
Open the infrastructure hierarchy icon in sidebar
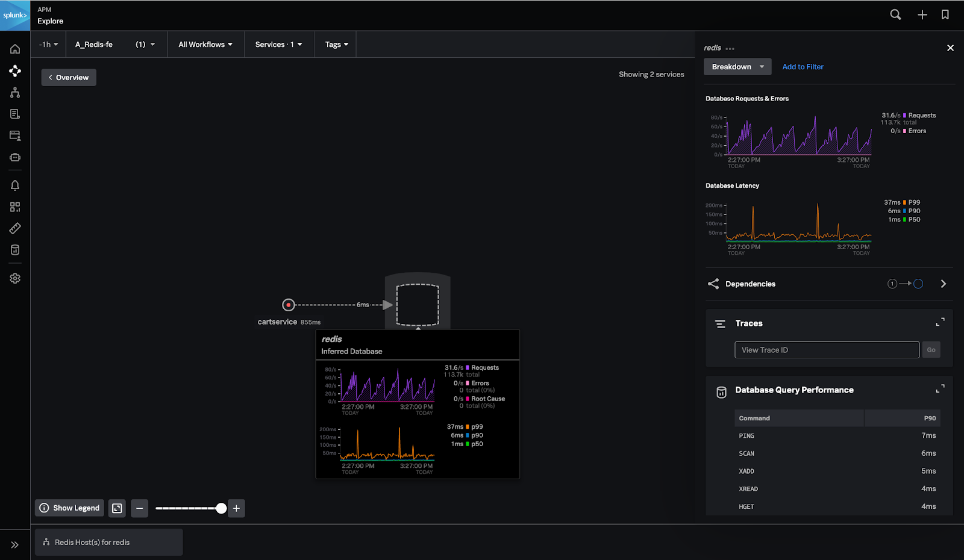click(x=15, y=92)
